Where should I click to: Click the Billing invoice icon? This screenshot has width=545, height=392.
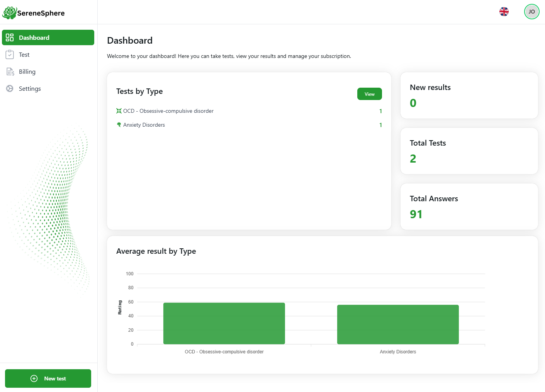10,72
